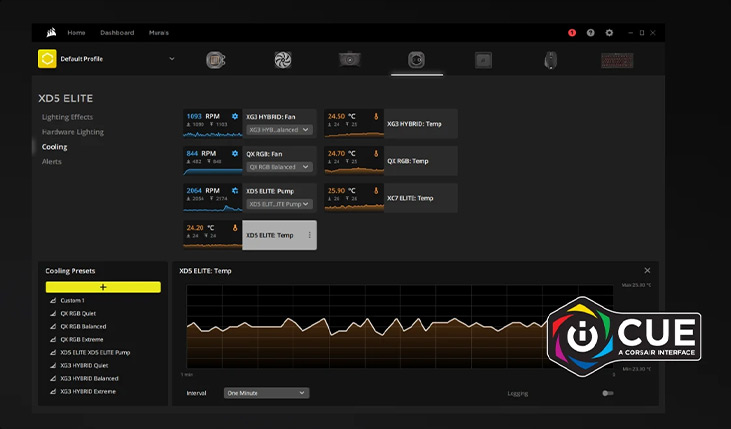
Task: Select the QX RGB Extreme preset
Action: (x=82, y=340)
